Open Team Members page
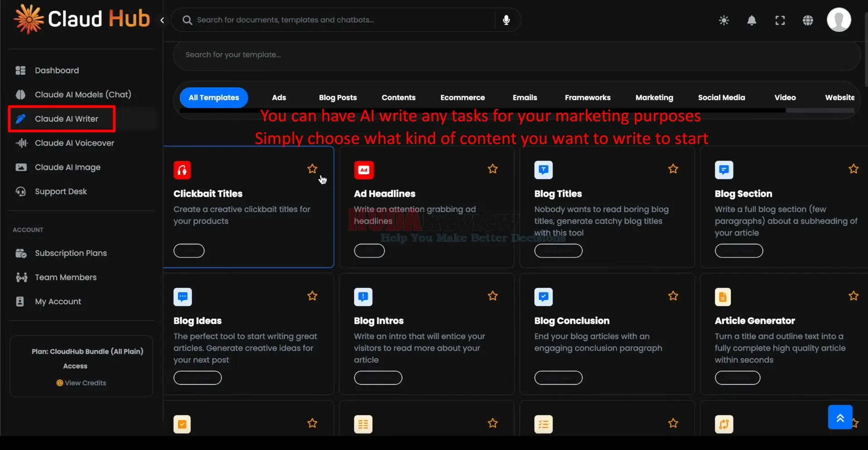This screenshot has width=868, height=450. [66, 278]
